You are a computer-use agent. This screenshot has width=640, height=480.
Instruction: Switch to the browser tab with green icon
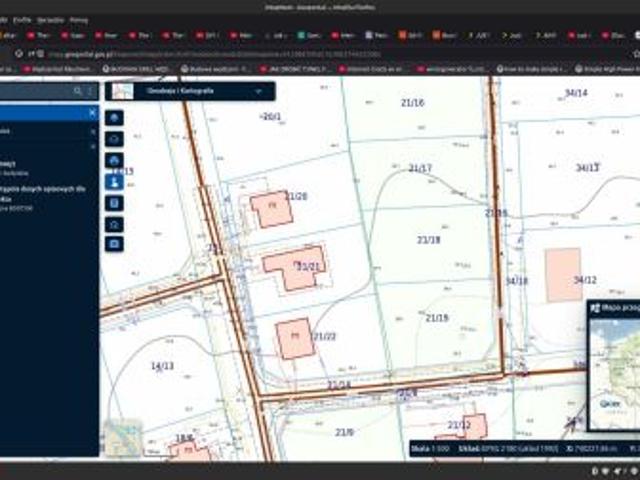[309, 36]
